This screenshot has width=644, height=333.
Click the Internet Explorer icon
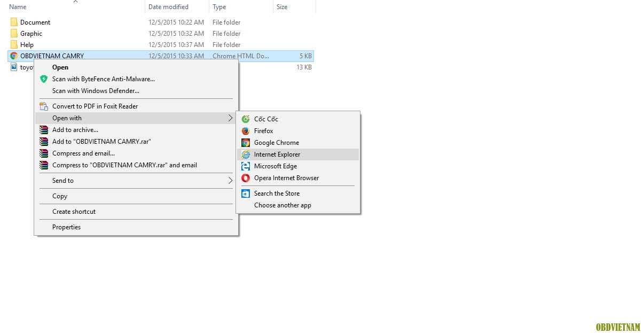coord(246,154)
